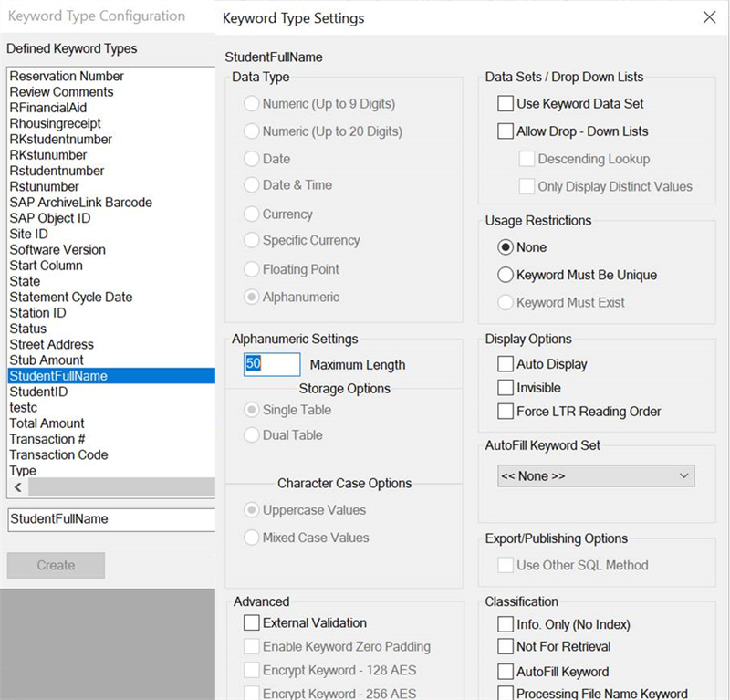
Task: Click the Alphanumeric data type radio
Action: pyautogui.click(x=252, y=298)
